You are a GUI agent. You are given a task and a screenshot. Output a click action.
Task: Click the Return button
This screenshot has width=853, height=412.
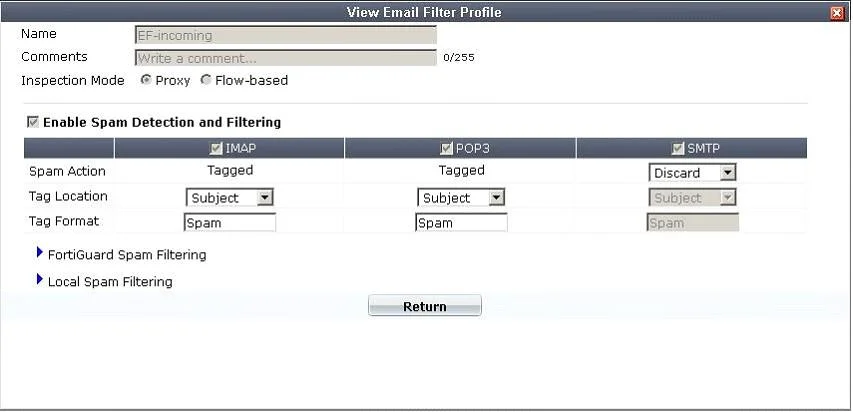(x=425, y=306)
